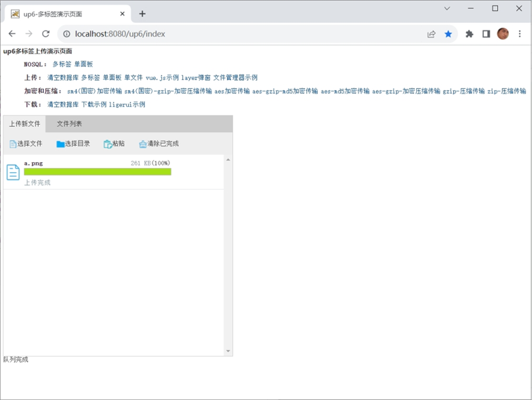The image size is (532, 400).
Task: Select the 上传新文件 tab
Action: (25, 123)
